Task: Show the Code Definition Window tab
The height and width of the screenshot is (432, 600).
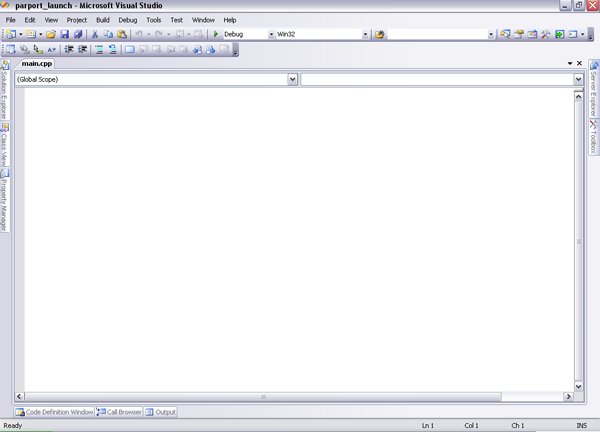Action: coord(54,412)
